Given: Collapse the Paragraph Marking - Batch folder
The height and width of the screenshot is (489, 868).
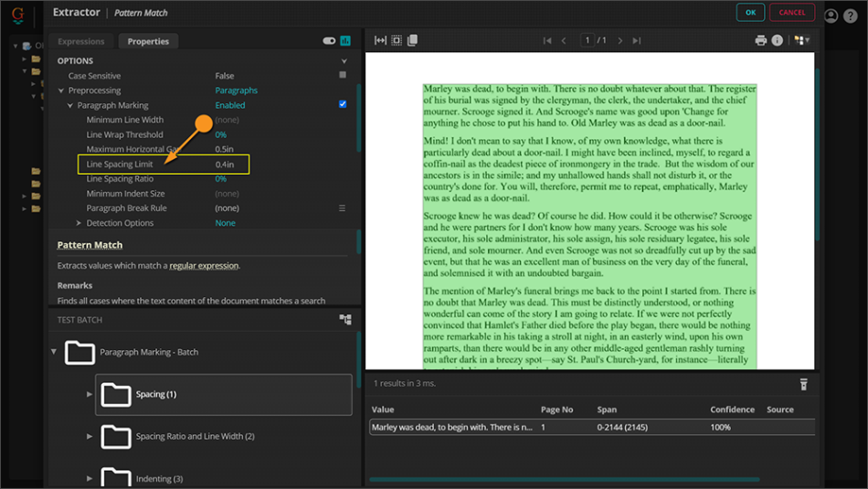Looking at the screenshot, I should point(54,352).
